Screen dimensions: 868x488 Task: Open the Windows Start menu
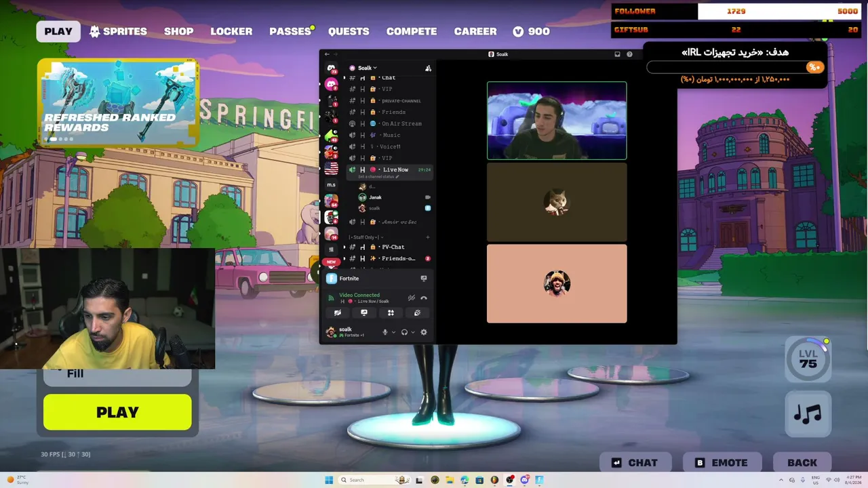tap(329, 480)
